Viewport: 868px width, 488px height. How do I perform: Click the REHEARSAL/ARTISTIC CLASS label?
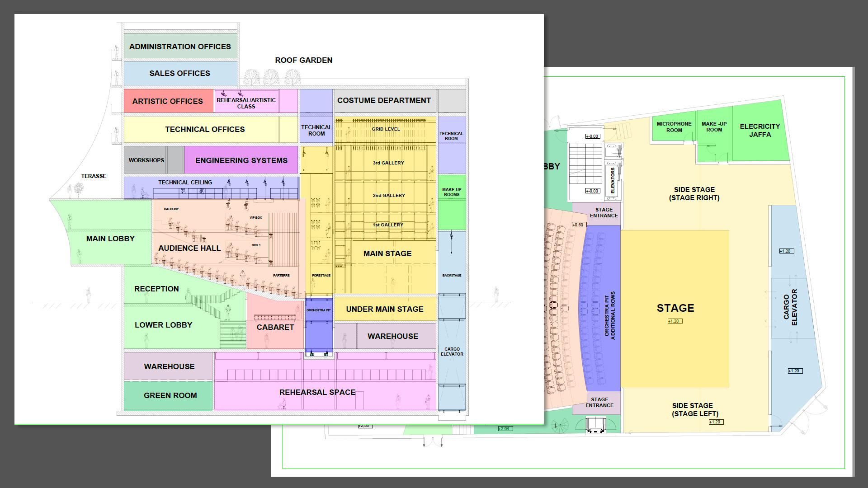pos(246,103)
